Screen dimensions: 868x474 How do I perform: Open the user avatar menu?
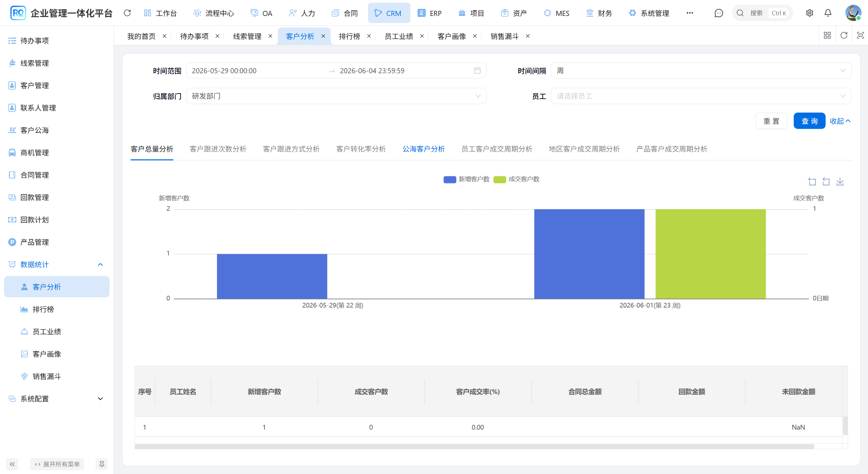tap(853, 13)
